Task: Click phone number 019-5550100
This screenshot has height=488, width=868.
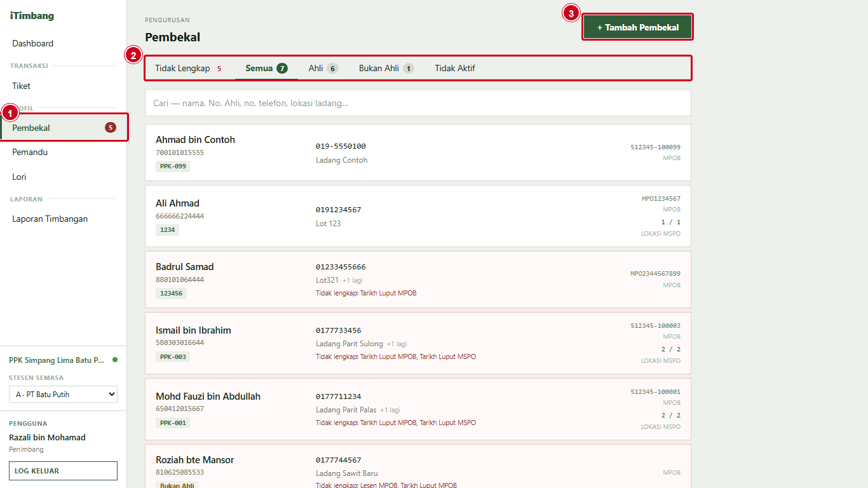Action: 341,146
